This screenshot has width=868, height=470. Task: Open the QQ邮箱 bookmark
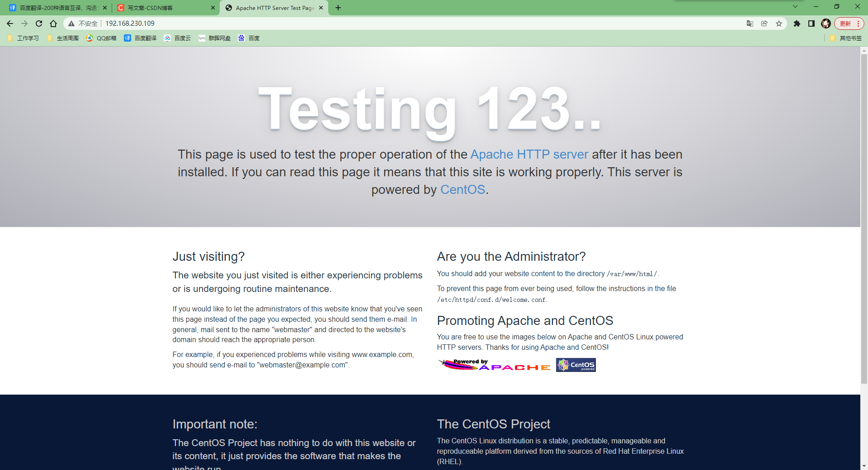(101, 38)
